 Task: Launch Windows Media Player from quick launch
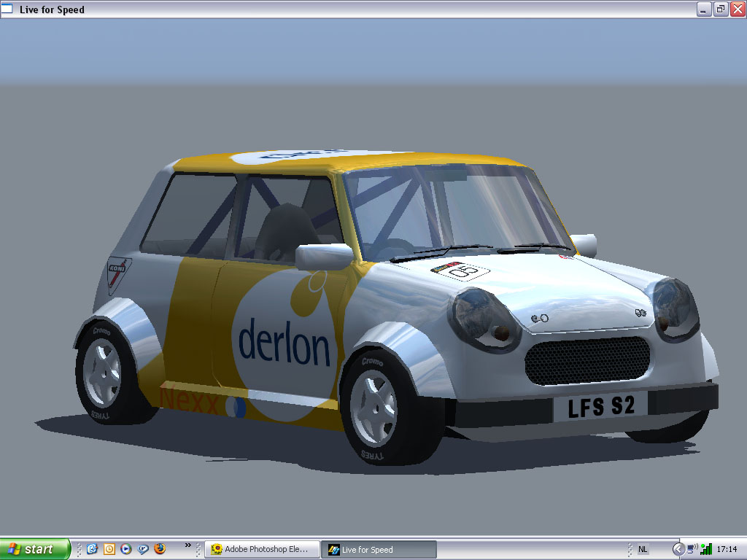point(126,549)
